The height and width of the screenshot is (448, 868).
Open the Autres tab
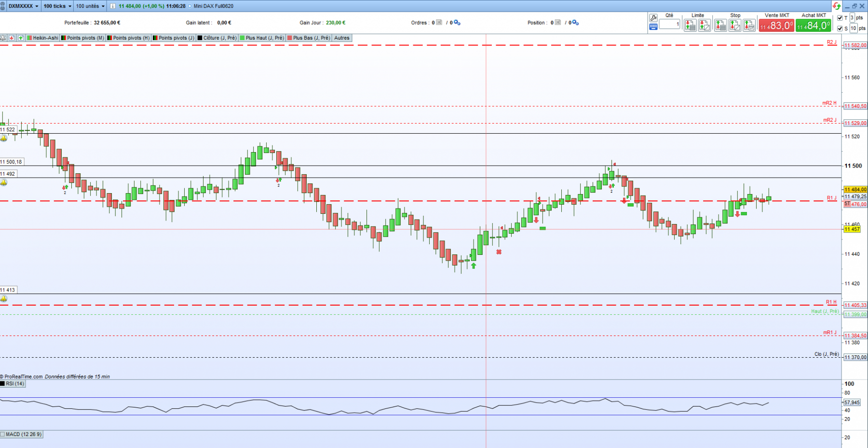[x=342, y=38]
